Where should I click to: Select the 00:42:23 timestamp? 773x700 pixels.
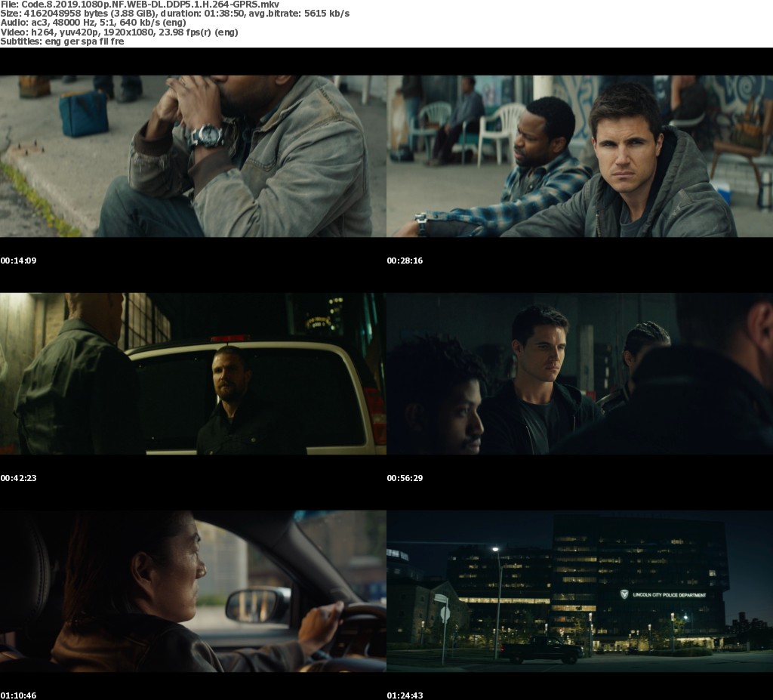tap(19, 478)
